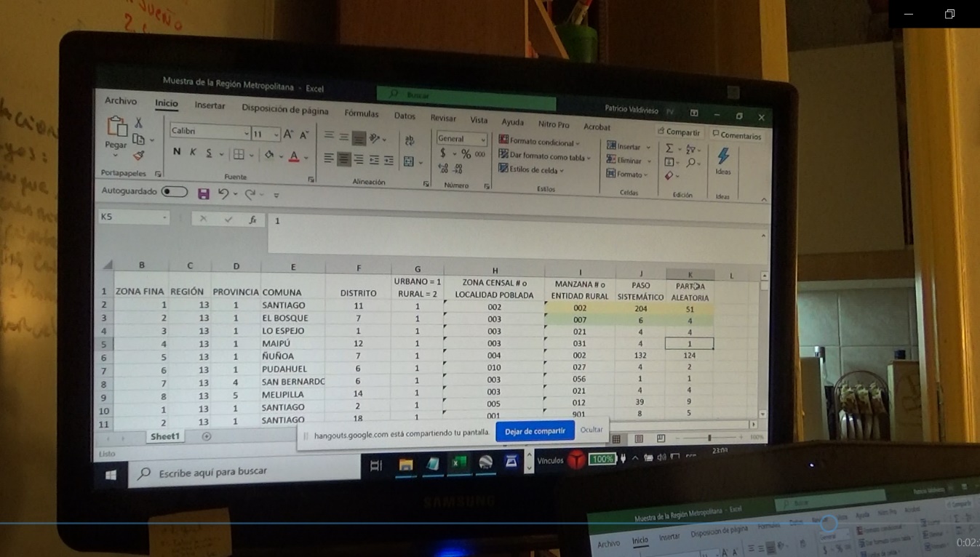Click the Pegar paste icon

[x=116, y=127]
